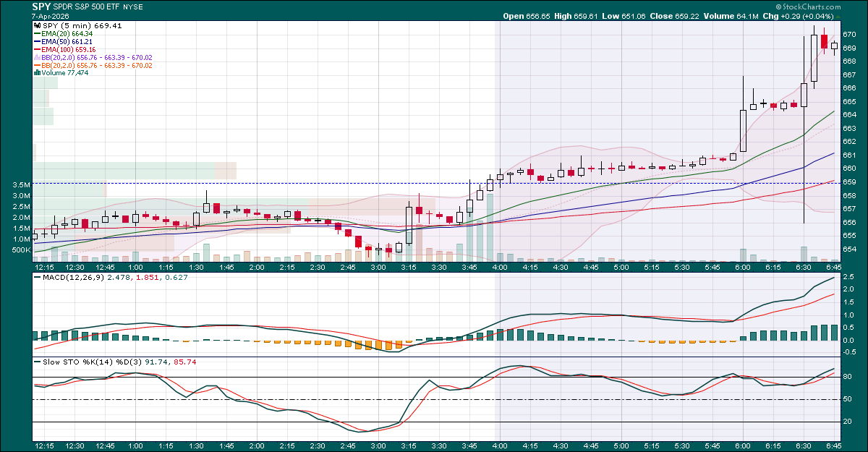Click the 3.5M volume axis label
Viewport: 868px width, 452px height.
[21, 185]
